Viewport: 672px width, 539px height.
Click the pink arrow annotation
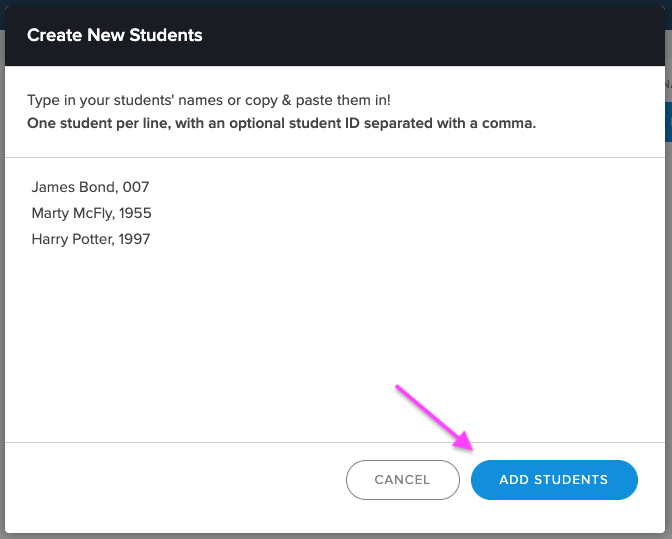coord(434,418)
